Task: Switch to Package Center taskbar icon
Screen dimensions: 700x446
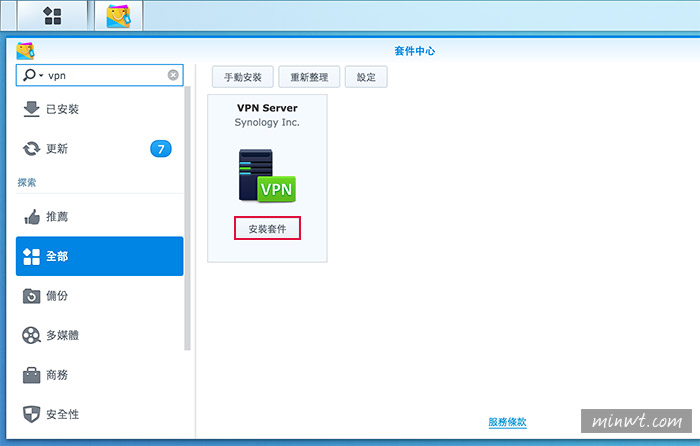Action: (118, 16)
